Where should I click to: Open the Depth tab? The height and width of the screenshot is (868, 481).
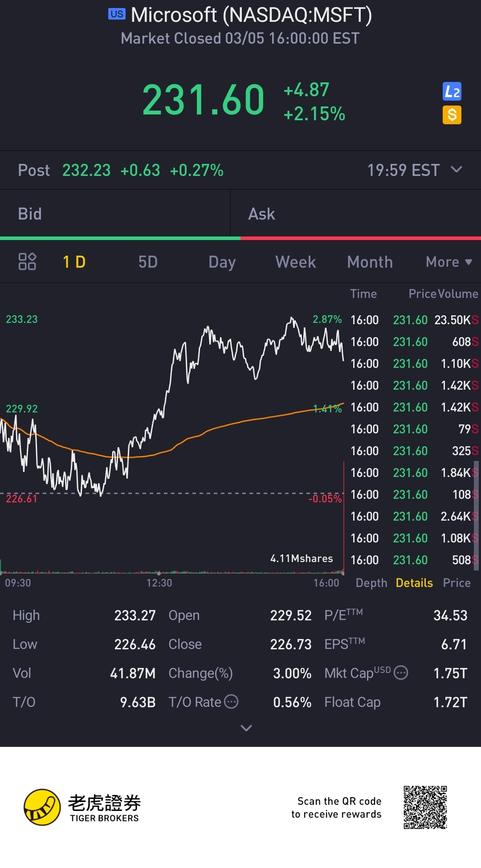pos(371,583)
